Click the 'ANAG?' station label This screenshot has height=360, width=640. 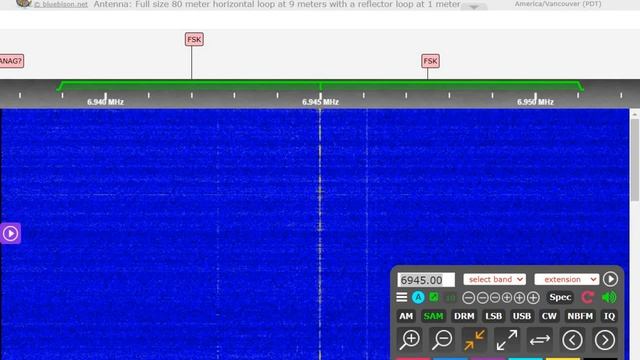coord(11,61)
